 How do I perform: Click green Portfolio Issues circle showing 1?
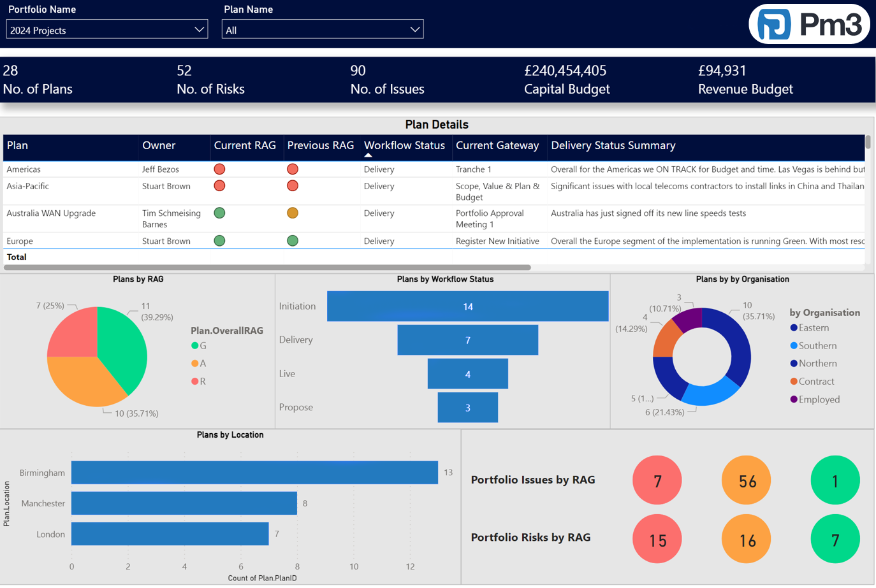pos(835,480)
